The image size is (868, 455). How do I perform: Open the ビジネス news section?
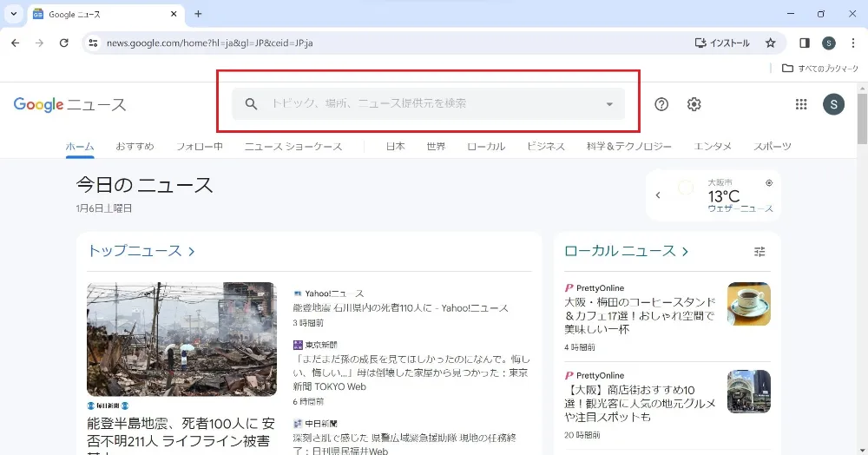(x=546, y=147)
